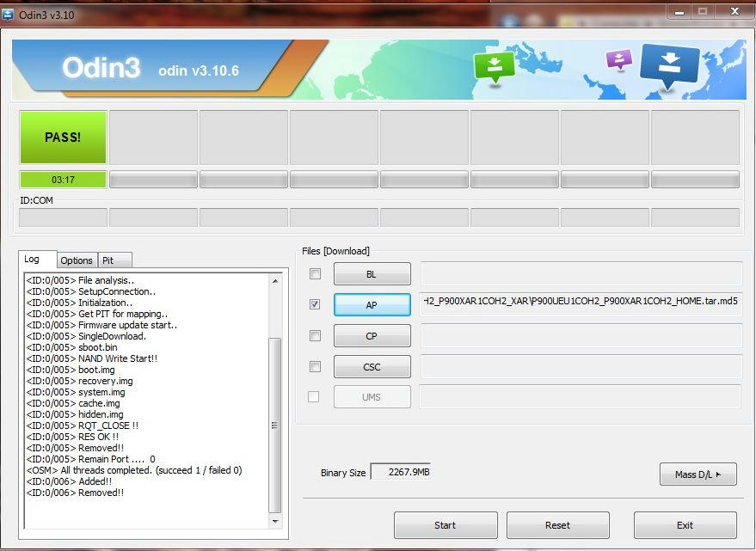
Task: Enable the CP modem checkbox
Action: [315, 335]
